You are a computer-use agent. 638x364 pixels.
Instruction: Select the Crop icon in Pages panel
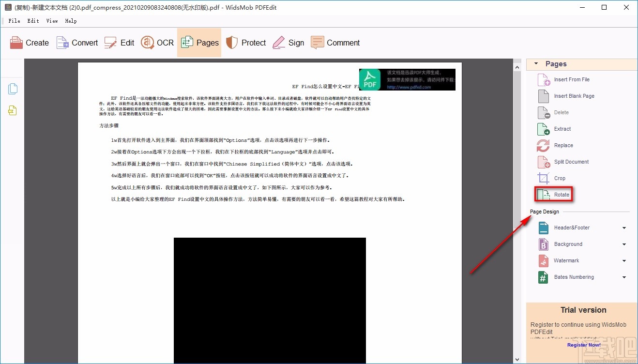pos(543,178)
